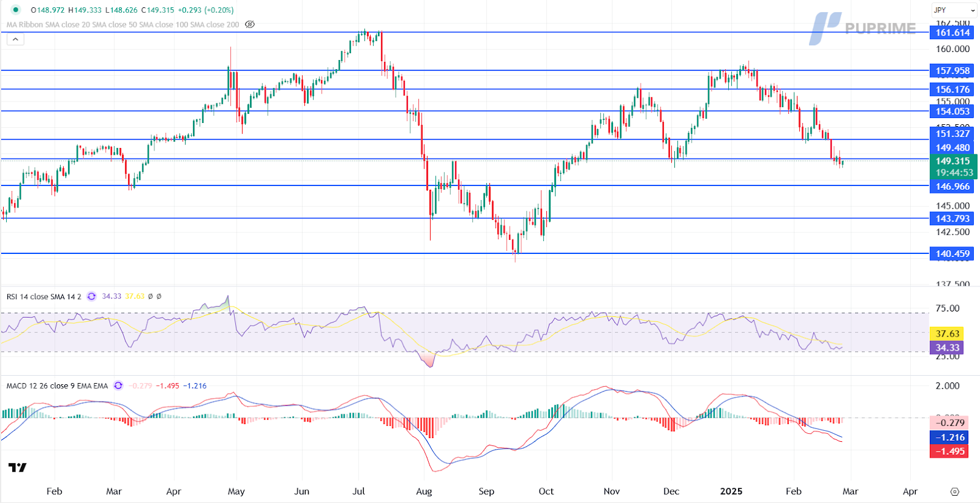
Task: Click the O148.972 open value in header
Action: click(x=48, y=10)
